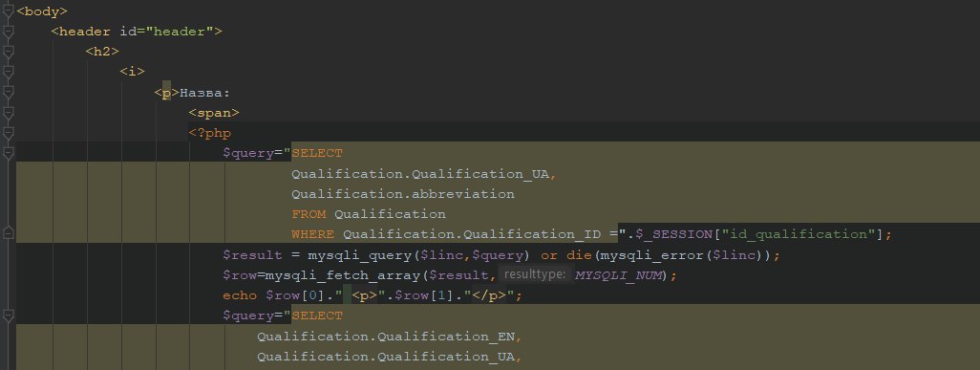This screenshot has height=370, width=980.
Task: Click the mysqli_query function name
Action: pos(355,255)
